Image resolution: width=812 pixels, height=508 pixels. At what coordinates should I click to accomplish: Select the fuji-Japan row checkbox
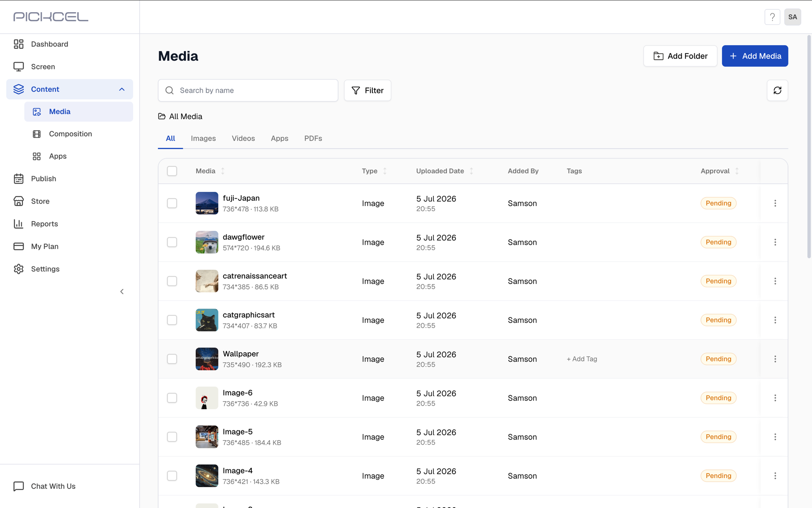pos(172,203)
